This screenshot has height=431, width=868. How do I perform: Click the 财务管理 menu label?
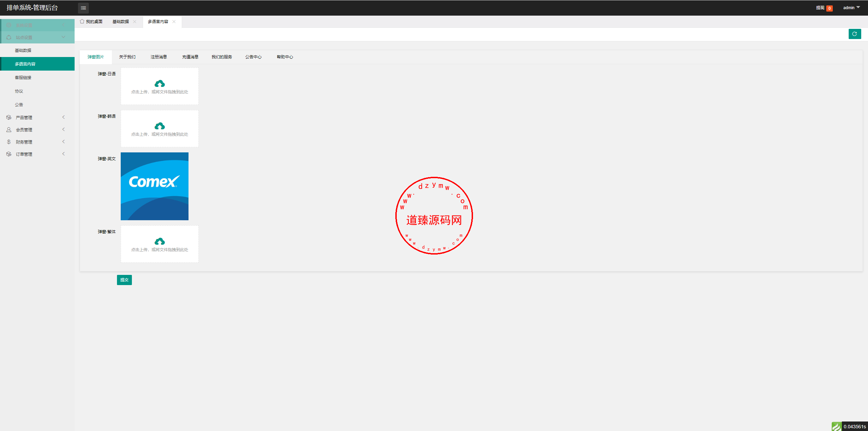[x=24, y=142]
